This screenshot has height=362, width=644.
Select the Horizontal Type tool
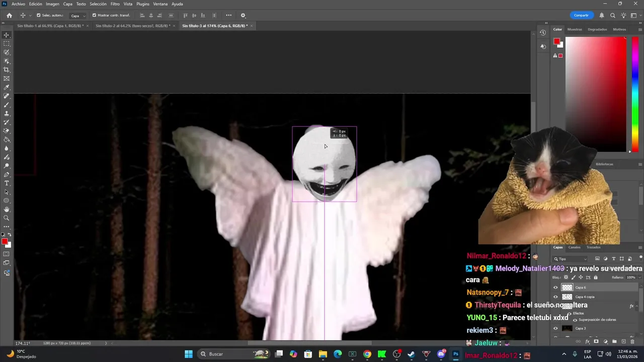7,183
